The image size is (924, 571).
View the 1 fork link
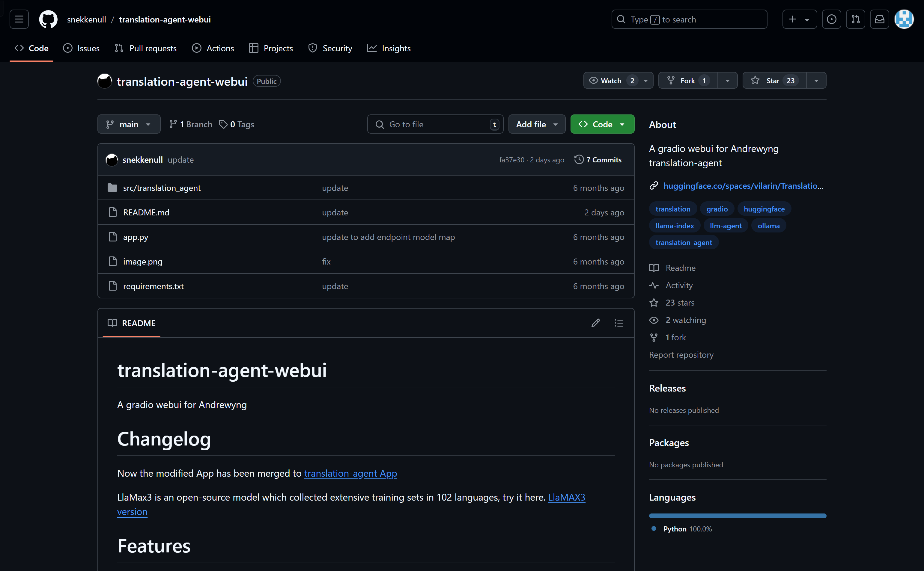[x=668, y=338]
